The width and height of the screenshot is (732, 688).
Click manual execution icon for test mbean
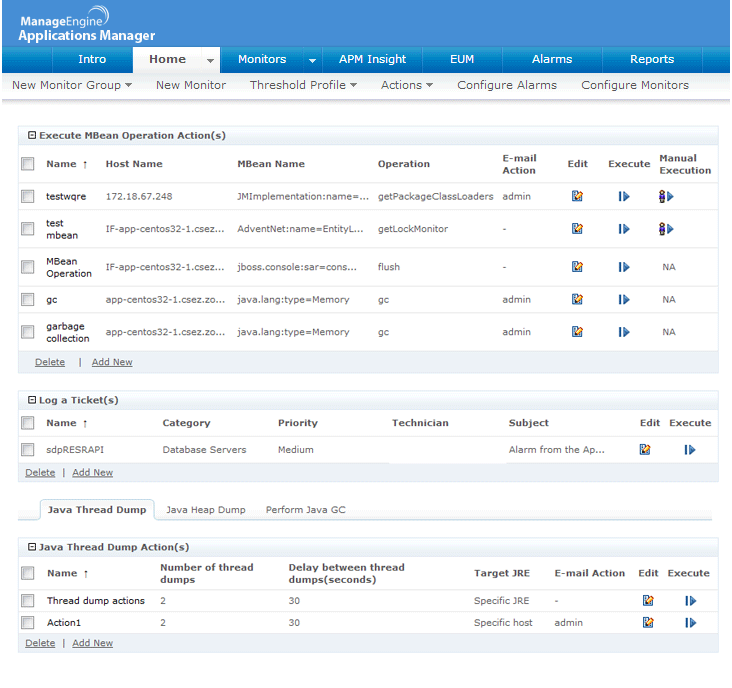666,229
